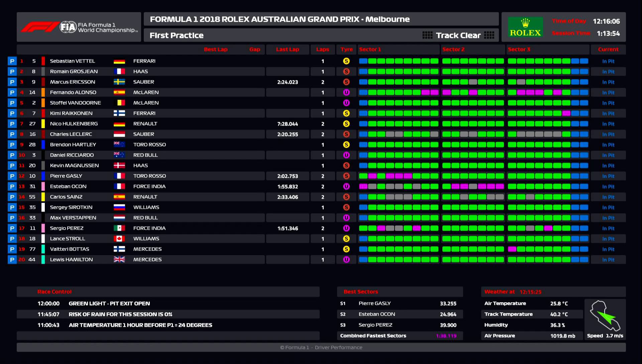This screenshot has height=364, width=642.
Task: Select Hartley's blue Toro Rosso colour bar
Action: click(x=43, y=145)
